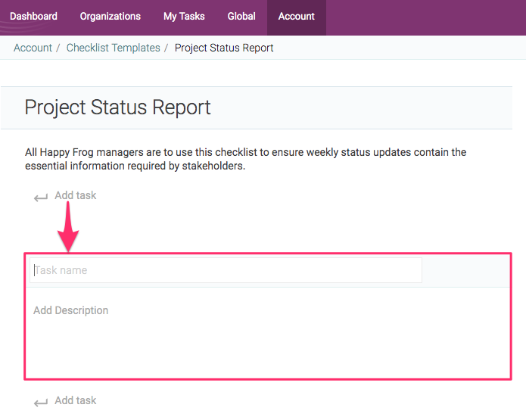Viewport: 526px width, 420px height.
Task: Select the Global tab
Action: (x=241, y=16)
